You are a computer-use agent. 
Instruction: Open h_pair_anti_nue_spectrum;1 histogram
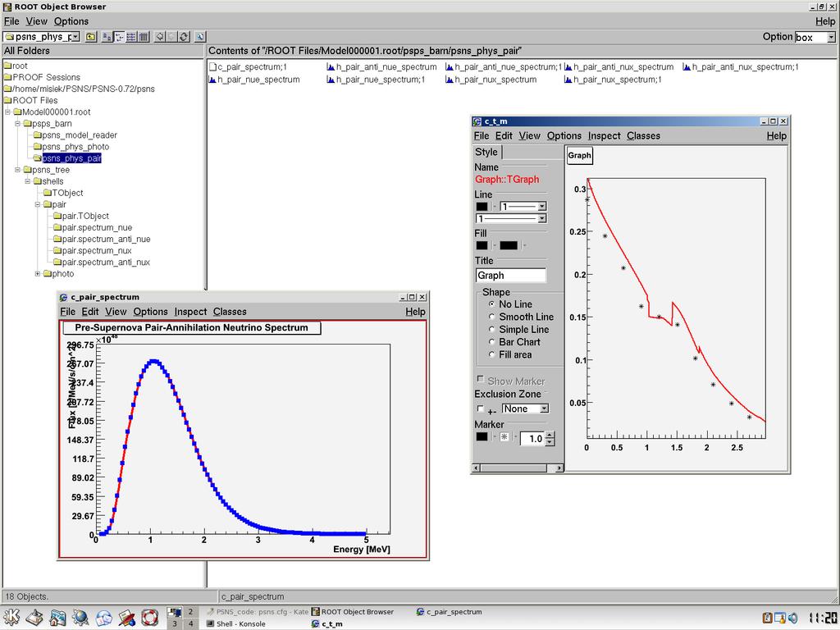pos(504,67)
